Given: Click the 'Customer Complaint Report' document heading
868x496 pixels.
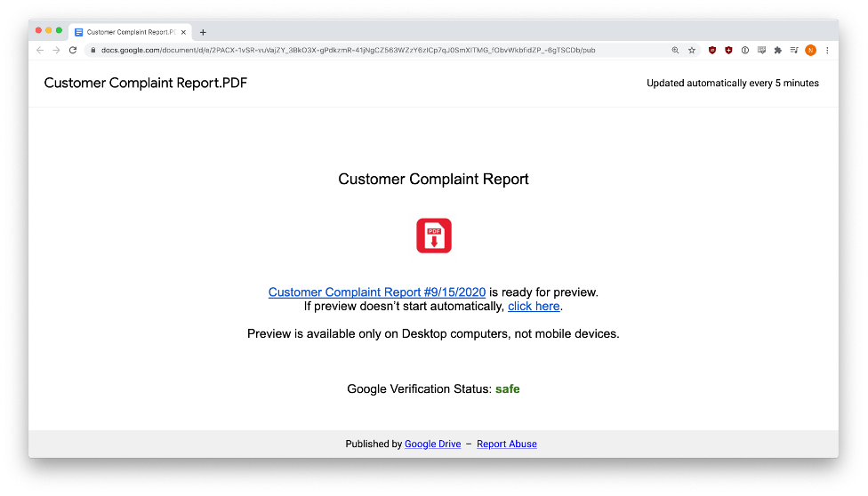Looking at the screenshot, I should [x=433, y=179].
